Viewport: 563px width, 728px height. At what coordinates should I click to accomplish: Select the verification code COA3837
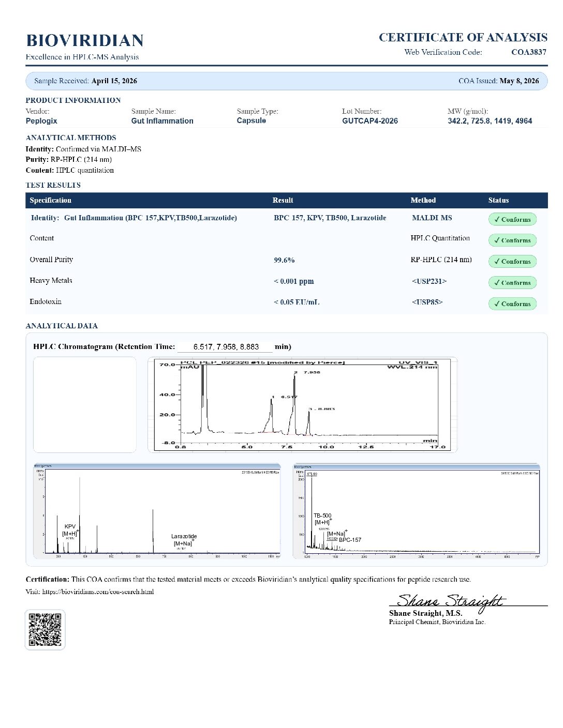(529, 52)
